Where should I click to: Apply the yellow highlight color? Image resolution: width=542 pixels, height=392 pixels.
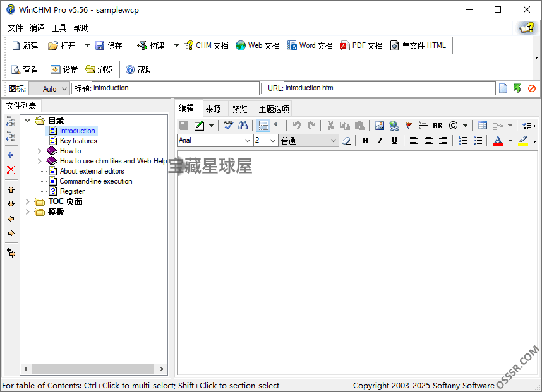pyautogui.click(x=522, y=141)
